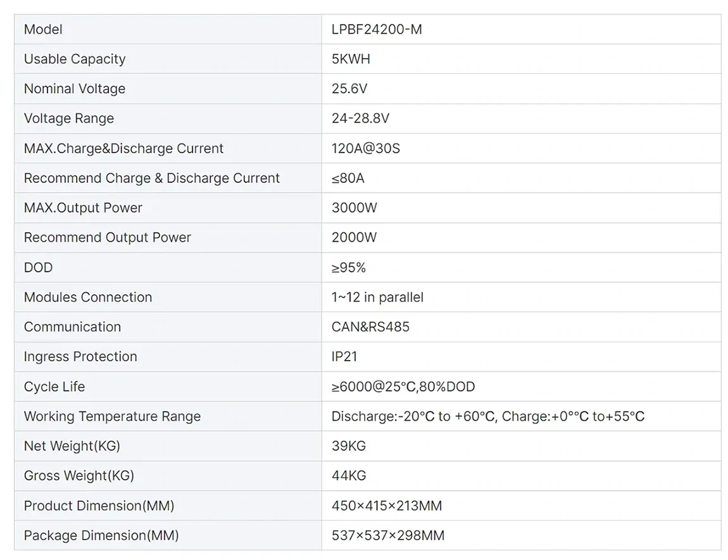This screenshot has width=728, height=560.
Task: Click the Cycle Life label
Action: [54, 387]
